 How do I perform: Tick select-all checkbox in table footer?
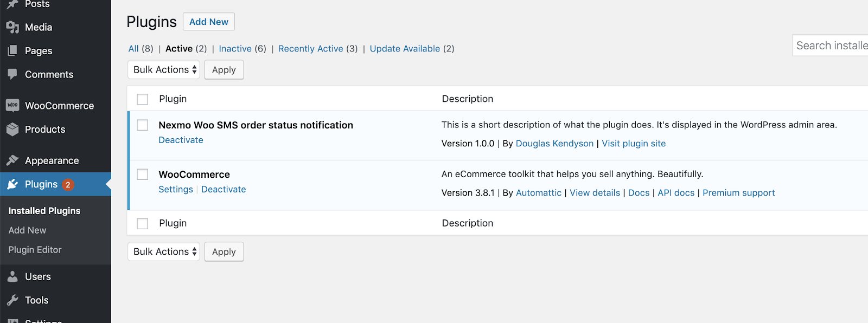[143, 223]
